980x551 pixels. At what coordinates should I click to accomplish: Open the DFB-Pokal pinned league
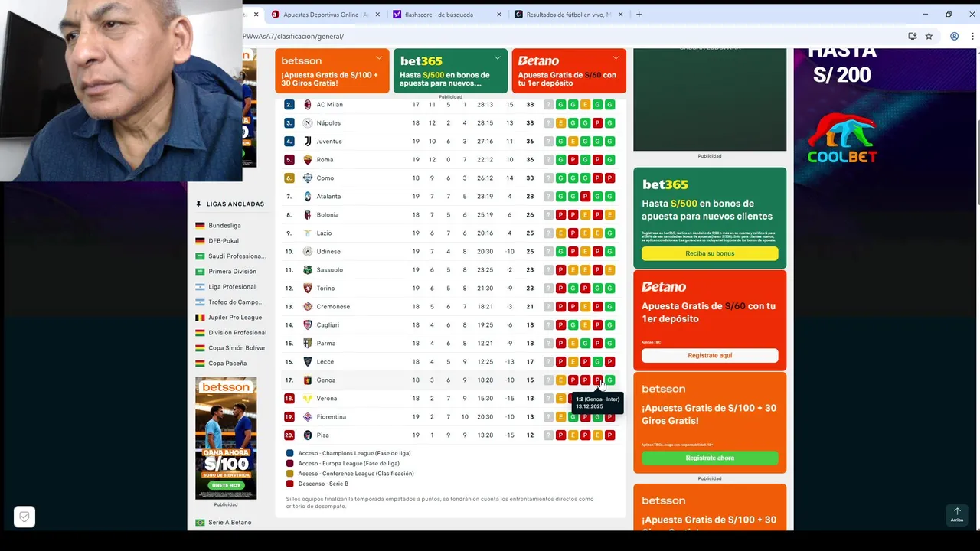click(224, 241)
